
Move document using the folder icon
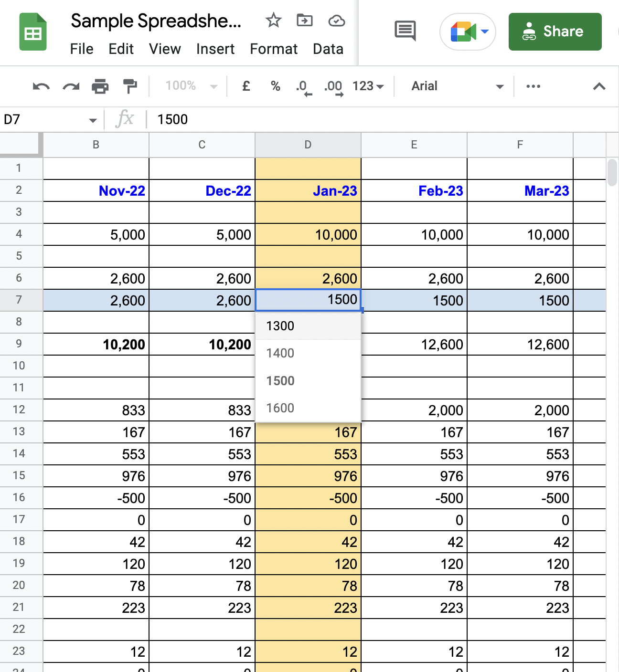pos(304,21)
